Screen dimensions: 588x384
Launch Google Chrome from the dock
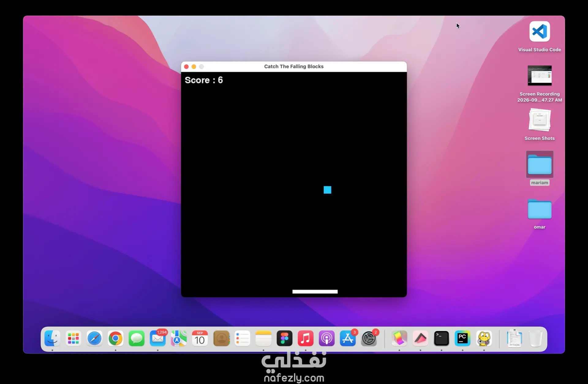[x=115, y=338]
